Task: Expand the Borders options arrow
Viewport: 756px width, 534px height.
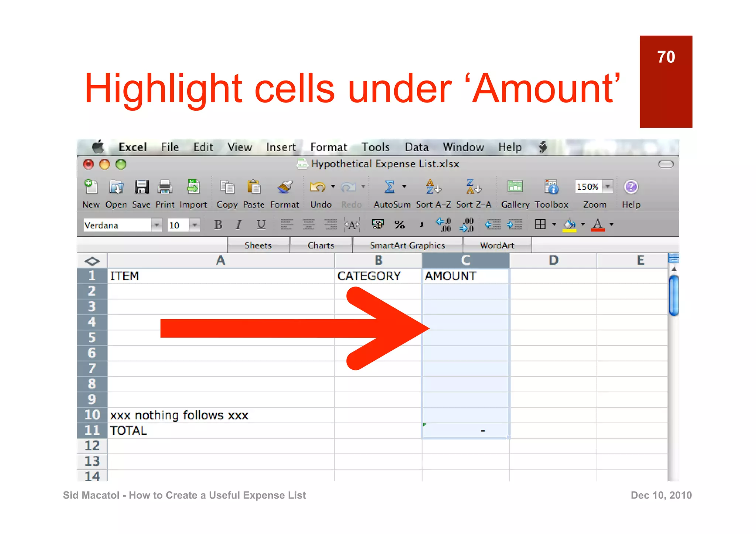Action: (554, 224)
